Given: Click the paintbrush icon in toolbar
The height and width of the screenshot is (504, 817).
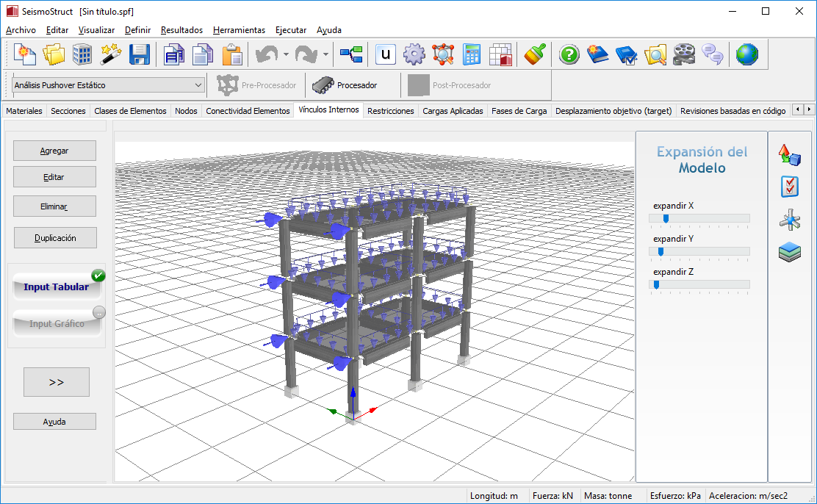Looking at the screenshot, I should [535, 54].
